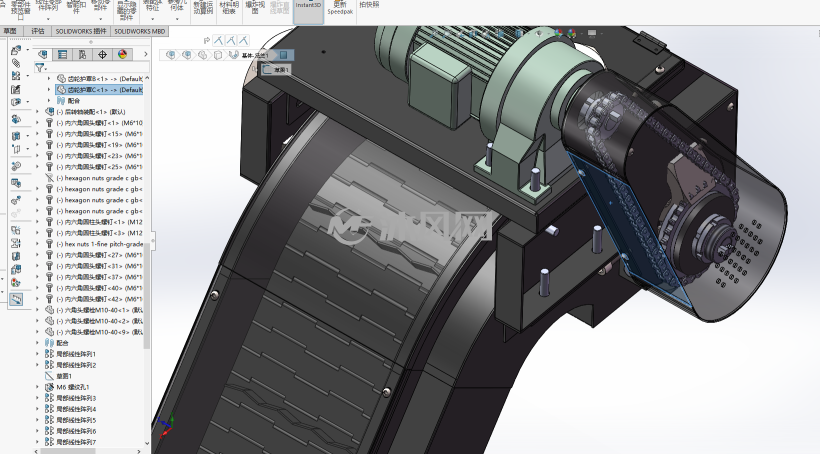Viewport: 820px width, 454px height.
Task: Open the ConfigurationManager tab icon
Action: pos(83,54)
